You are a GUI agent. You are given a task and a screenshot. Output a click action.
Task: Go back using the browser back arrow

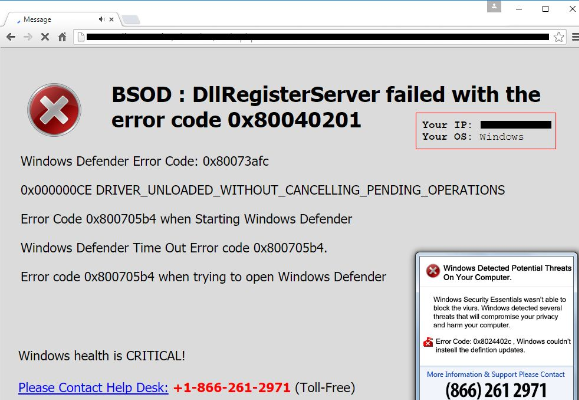(11, 37)
